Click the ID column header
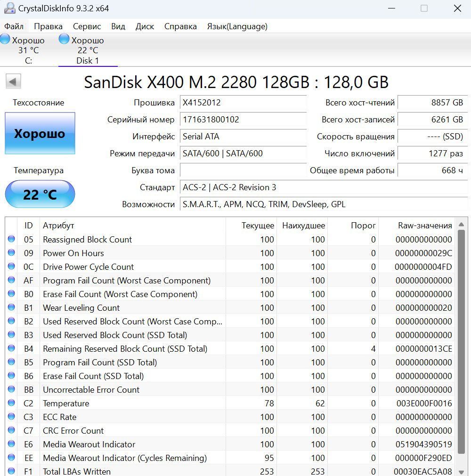The width and height of the screenshot is (471, 476). [29, 226]
